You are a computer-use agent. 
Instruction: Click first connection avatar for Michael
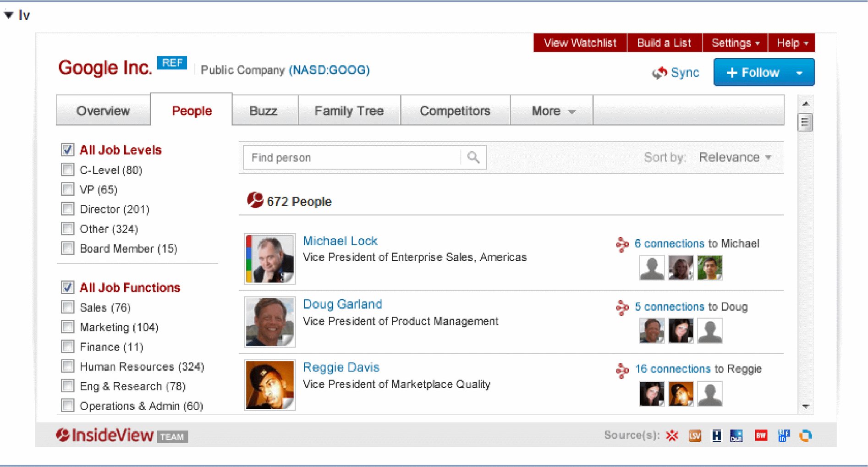(x=652, y=268)
